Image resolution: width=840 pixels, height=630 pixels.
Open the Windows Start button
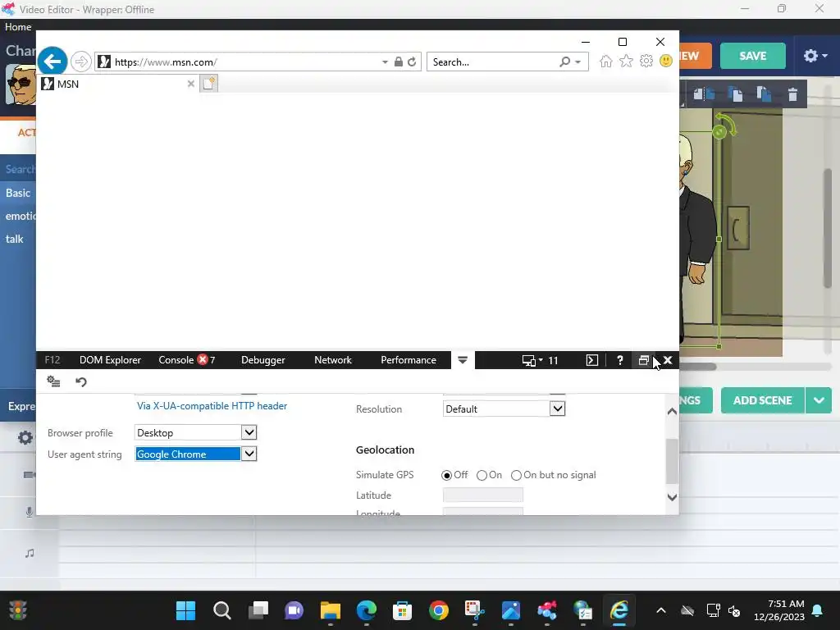(186, 610)
